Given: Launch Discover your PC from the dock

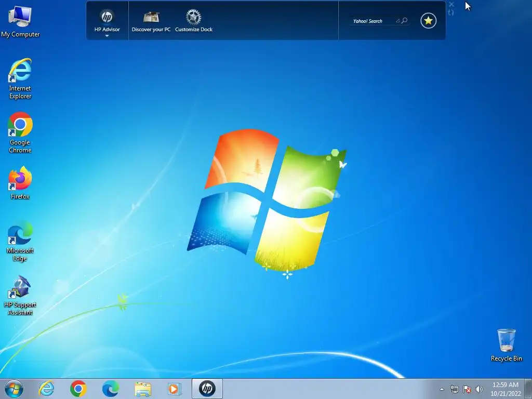Looking at the screenshot, I should (151, 21).
